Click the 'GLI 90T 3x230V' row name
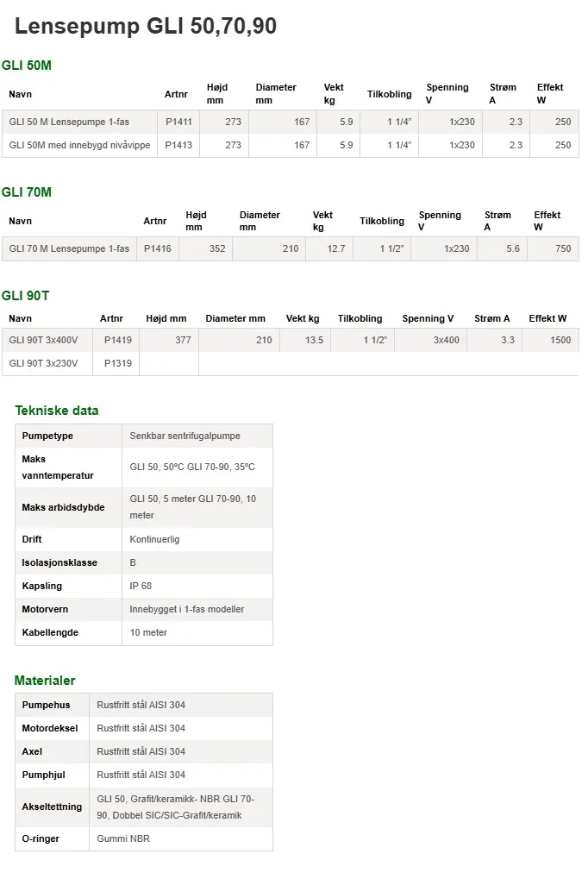588x879 pixels. (43, 363)
